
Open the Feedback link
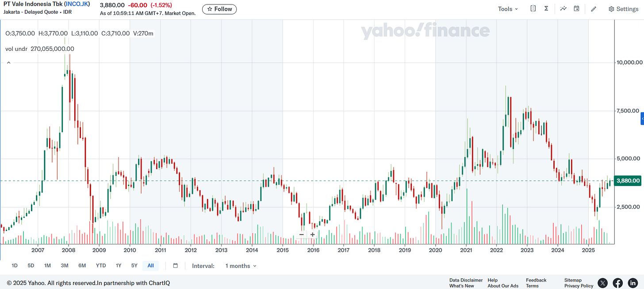[x=536, y=280]
